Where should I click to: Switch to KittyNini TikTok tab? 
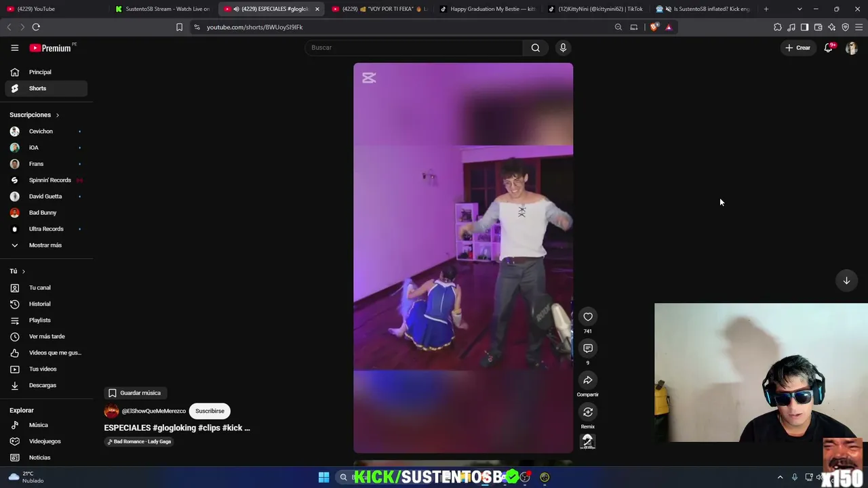[595, 9]
